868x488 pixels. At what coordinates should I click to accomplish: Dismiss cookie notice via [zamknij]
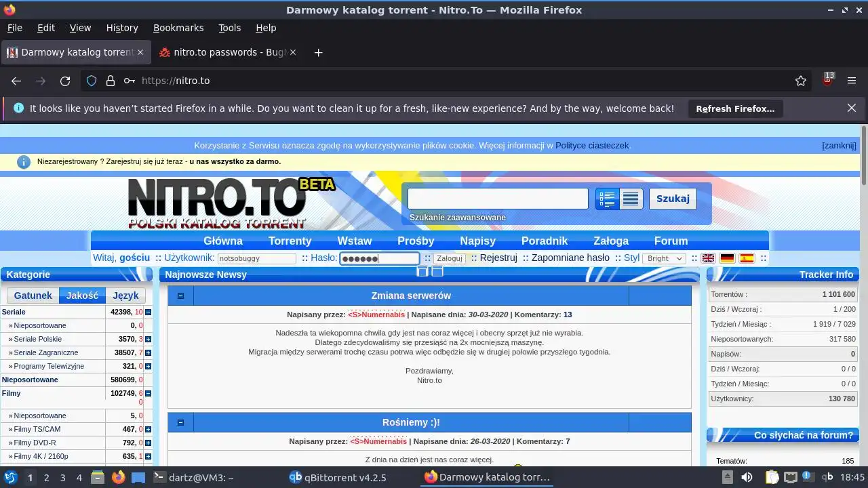(x=839, y=146)
